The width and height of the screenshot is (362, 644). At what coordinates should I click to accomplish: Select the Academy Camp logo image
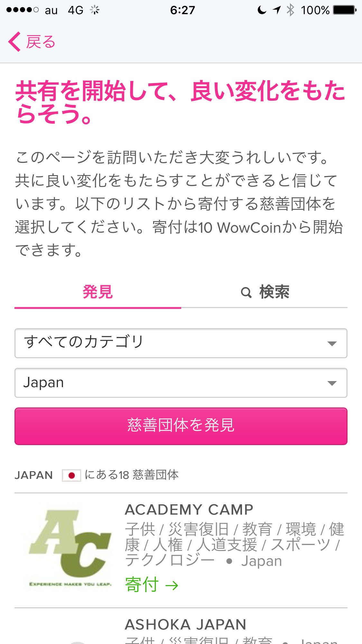(69, 547)
